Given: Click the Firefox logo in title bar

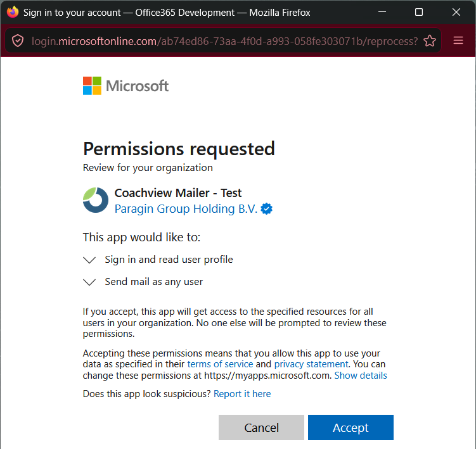Looking at the screenshot, I should [x=13, y=12].
